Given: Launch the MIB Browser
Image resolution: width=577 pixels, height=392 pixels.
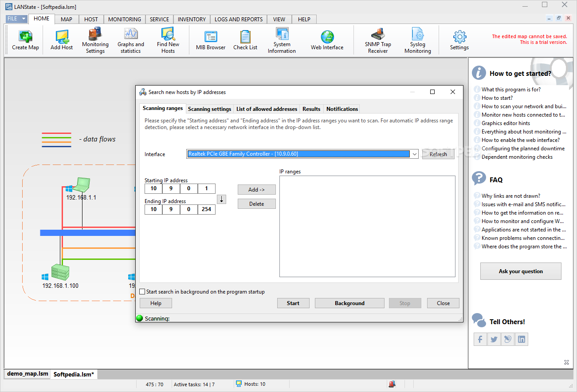Looking at the screenshot, I should tap(211, 37).
